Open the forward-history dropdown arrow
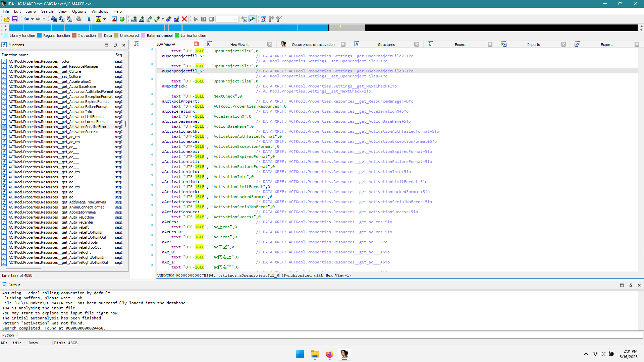 [44, 19]
